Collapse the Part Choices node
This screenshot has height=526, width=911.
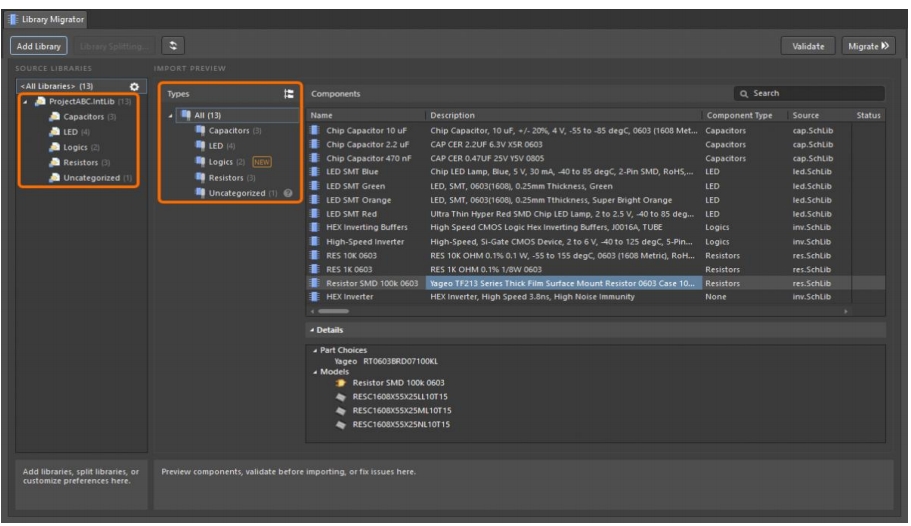(315, 350)
